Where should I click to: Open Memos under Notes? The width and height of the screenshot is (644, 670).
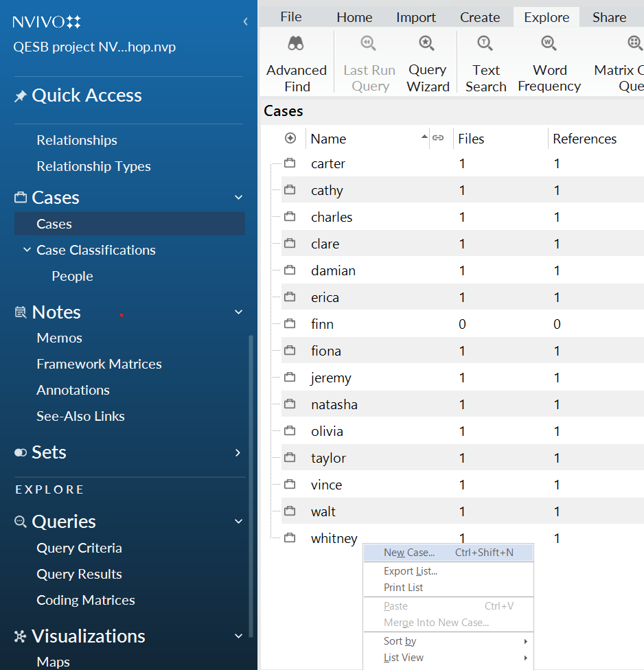(59, 338)
